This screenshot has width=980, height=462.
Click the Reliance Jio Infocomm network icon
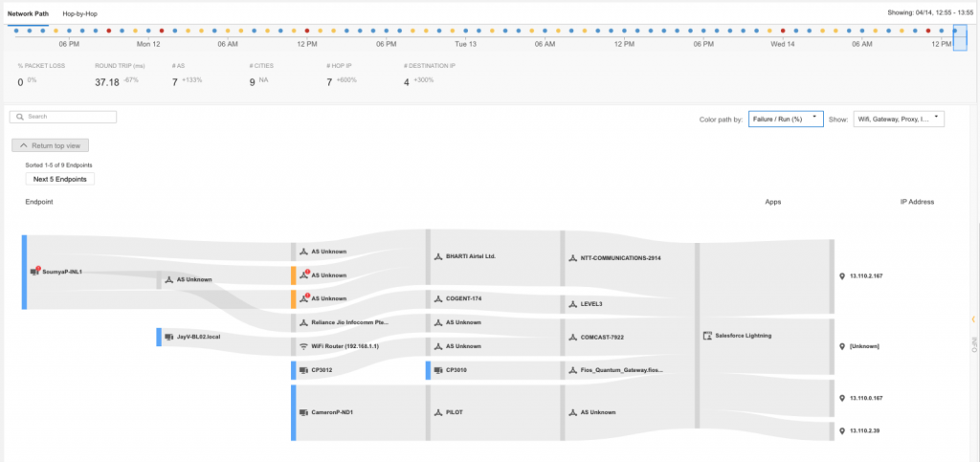tap(303, 322)
